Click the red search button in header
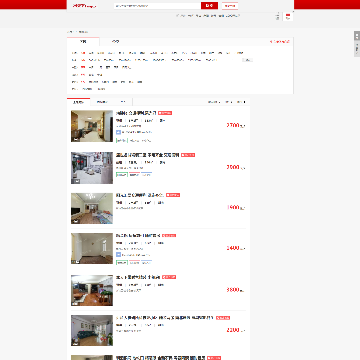The image size is (360, 360). (x=209, y=6)
